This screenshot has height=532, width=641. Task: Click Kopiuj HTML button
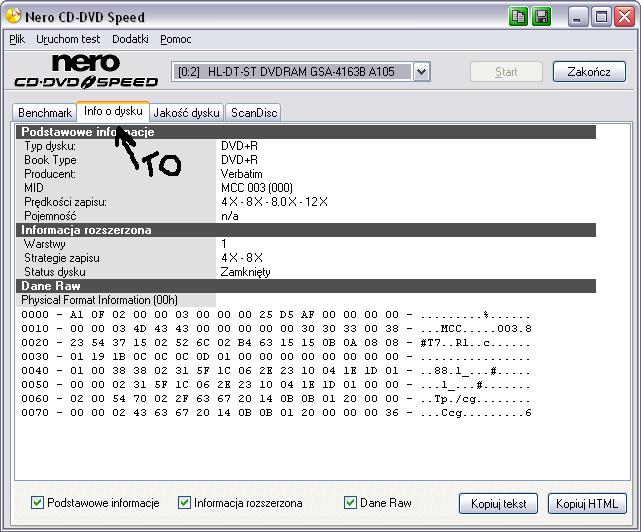(x=587, y=503)
